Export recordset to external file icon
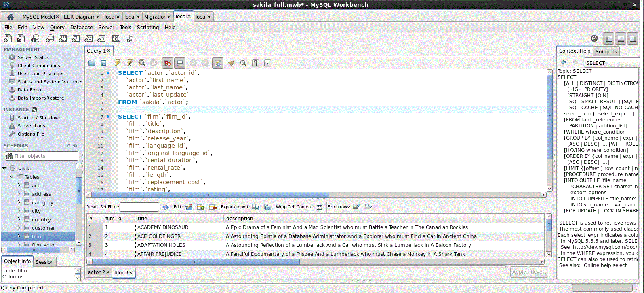 pyautogui.click(x=256, y=207)
